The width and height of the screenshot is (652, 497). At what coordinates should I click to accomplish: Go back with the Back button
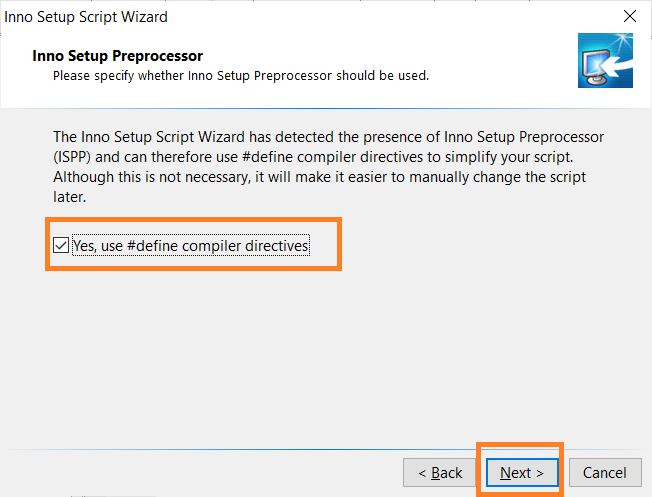(x=439, y=473)
